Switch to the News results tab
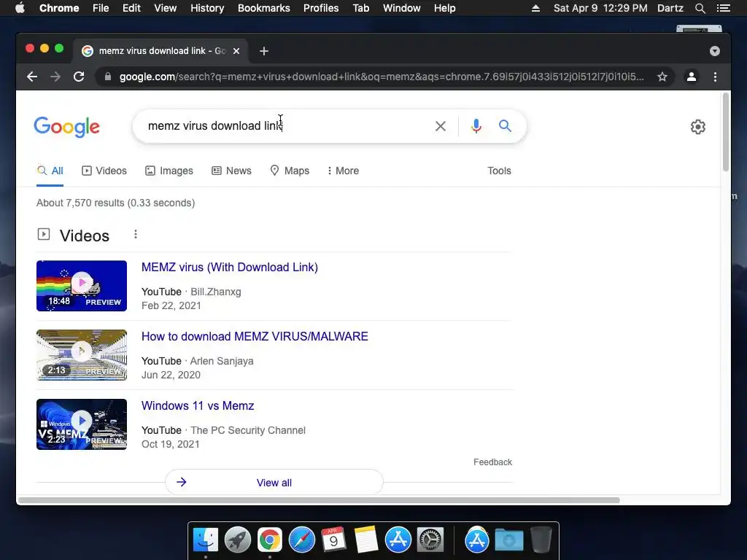This screenshot has height=560, width=747. [231, 171]
